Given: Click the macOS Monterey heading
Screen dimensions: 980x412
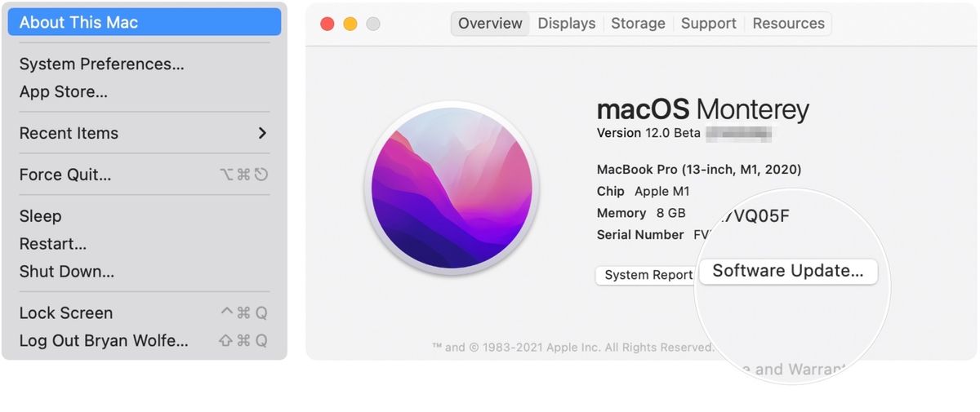Looking at the screenshot, I should pyautogui.click(x=703, y=109).
